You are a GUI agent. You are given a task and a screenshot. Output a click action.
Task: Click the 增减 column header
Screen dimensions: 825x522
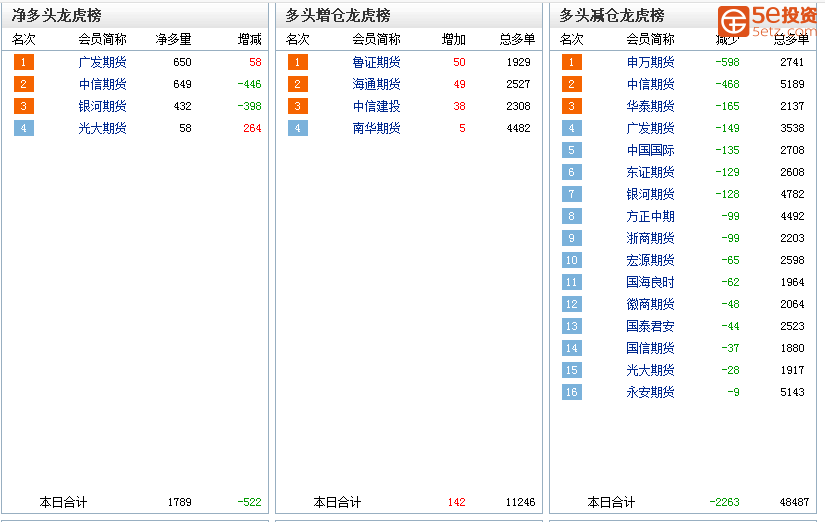(x=250, y=39)
